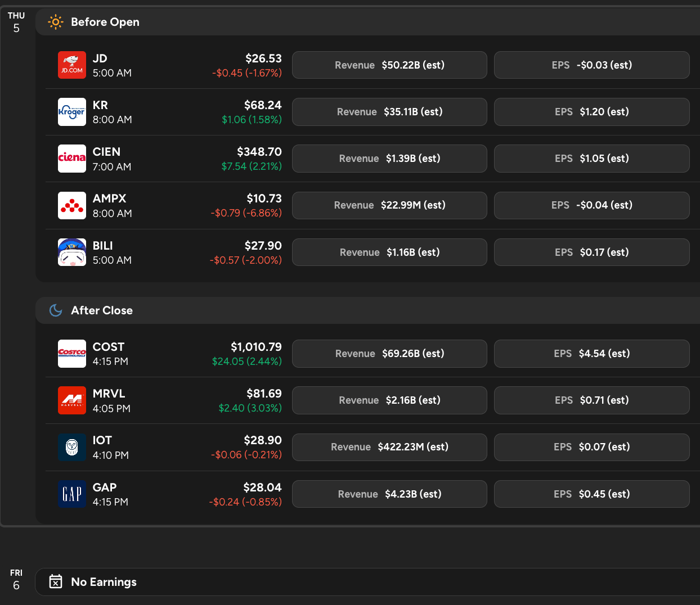Click CIEN change $7.54 (2.21%)
Screen dimensions: 700x605
(x=252, y=166)
